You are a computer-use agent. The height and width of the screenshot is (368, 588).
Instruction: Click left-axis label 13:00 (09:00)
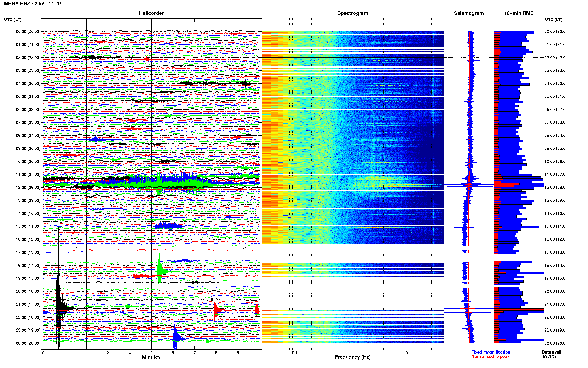(x=28, y=200)
